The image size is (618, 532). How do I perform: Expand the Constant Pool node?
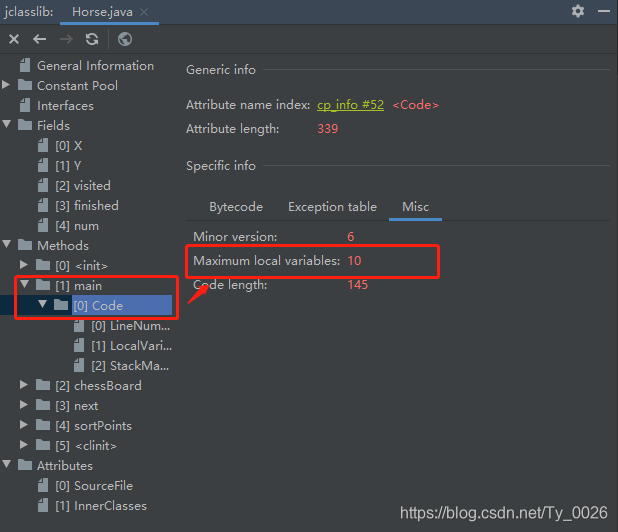(x=6, y=85)
